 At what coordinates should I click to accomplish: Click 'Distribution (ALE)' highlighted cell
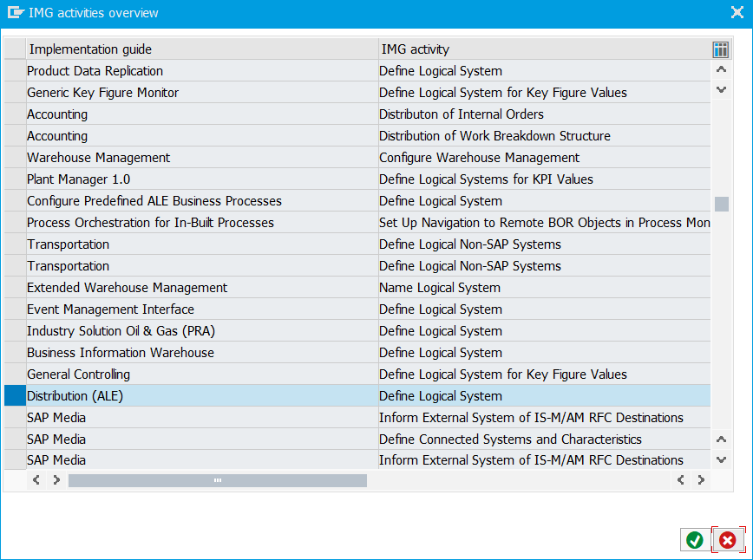point(202,396)
